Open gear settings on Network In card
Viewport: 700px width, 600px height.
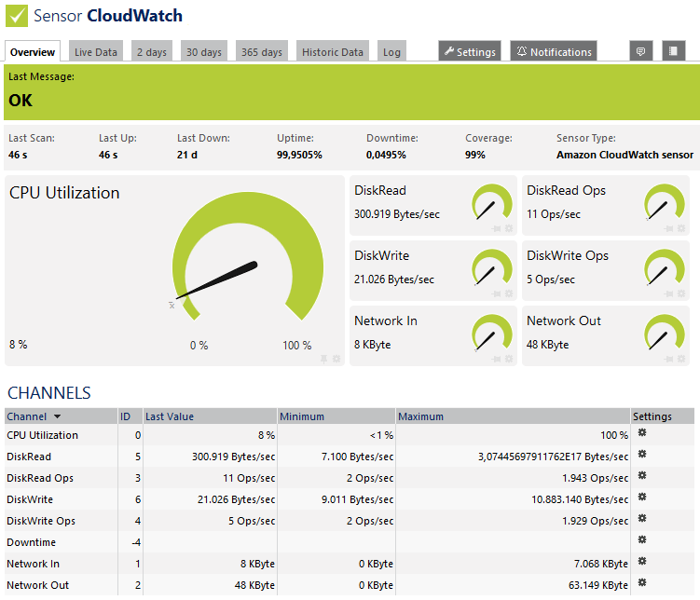(x=509, y=359)
